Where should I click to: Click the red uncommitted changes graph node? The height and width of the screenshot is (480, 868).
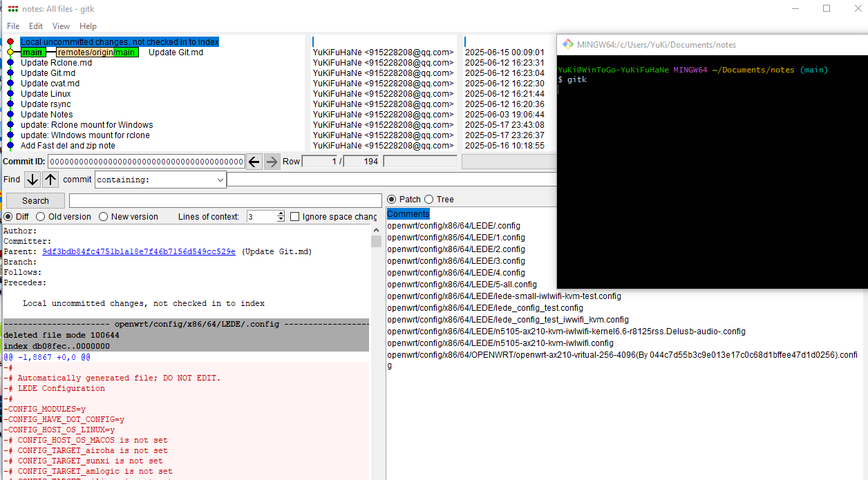tap(10, 42)
